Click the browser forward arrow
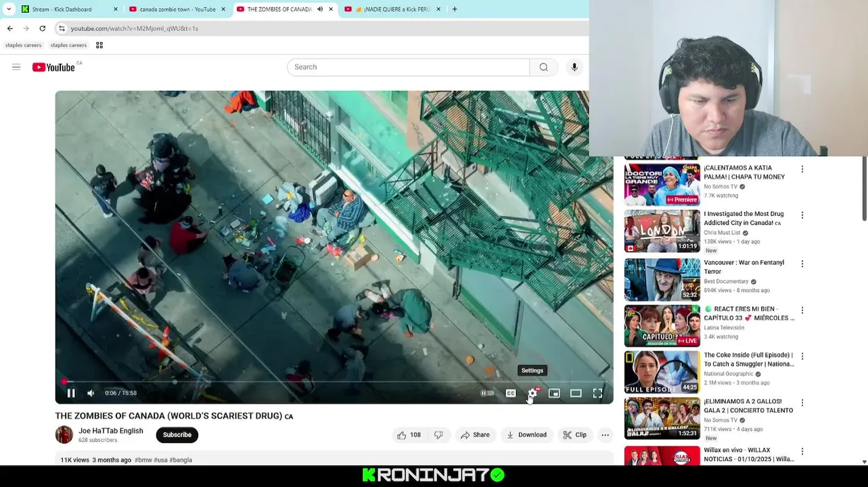This screenshot has width=868, height=487. 26,28
